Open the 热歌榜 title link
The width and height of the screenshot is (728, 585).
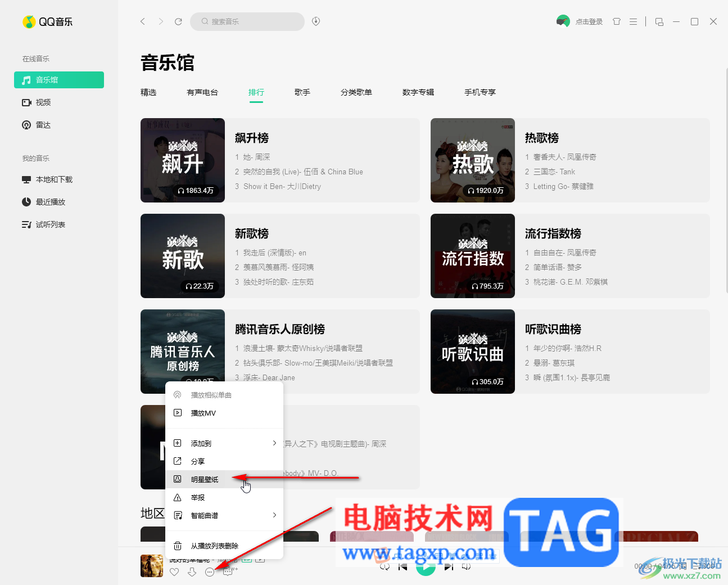click(542, 138)
